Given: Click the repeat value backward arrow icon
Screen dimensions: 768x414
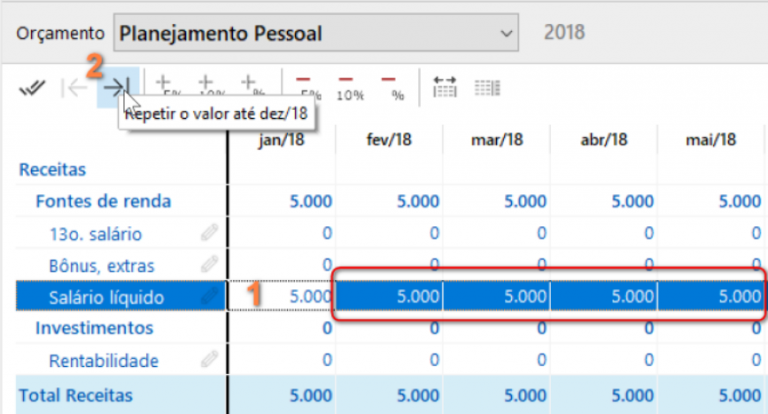Looking at the screenshot, I should [74, 88].
